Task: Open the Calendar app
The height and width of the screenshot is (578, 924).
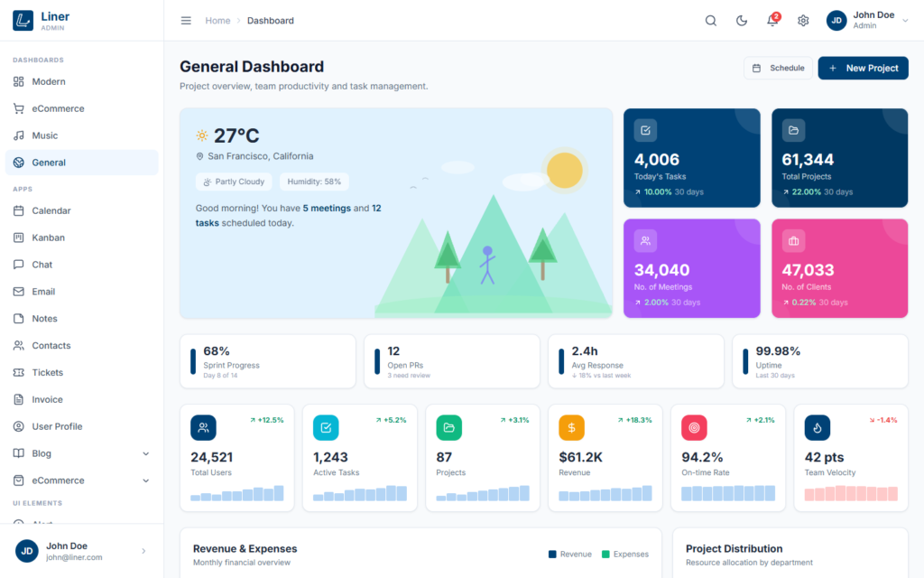Action: (82, 210)
